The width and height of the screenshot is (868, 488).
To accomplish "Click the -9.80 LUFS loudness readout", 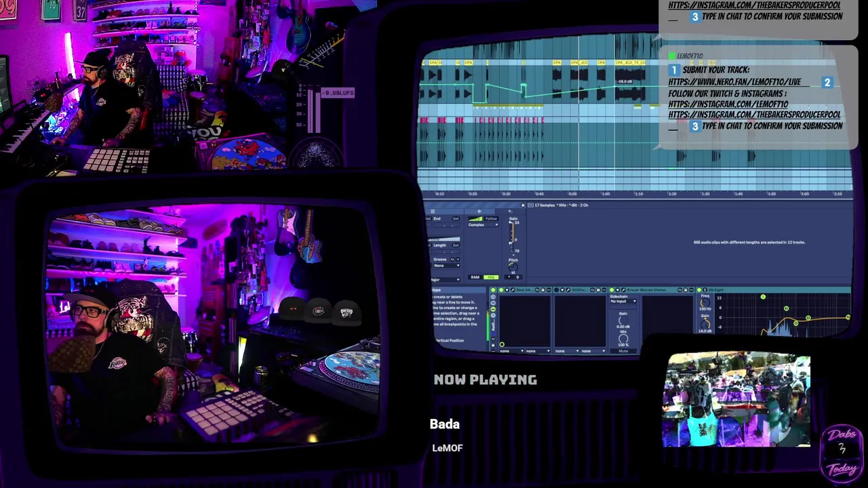I will tap(338, 93).
